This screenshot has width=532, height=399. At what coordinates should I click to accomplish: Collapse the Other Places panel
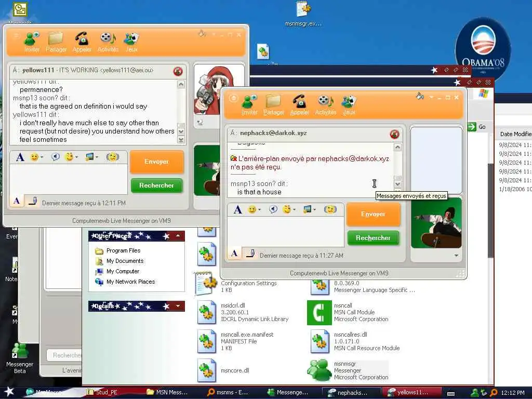pos(178,236)
